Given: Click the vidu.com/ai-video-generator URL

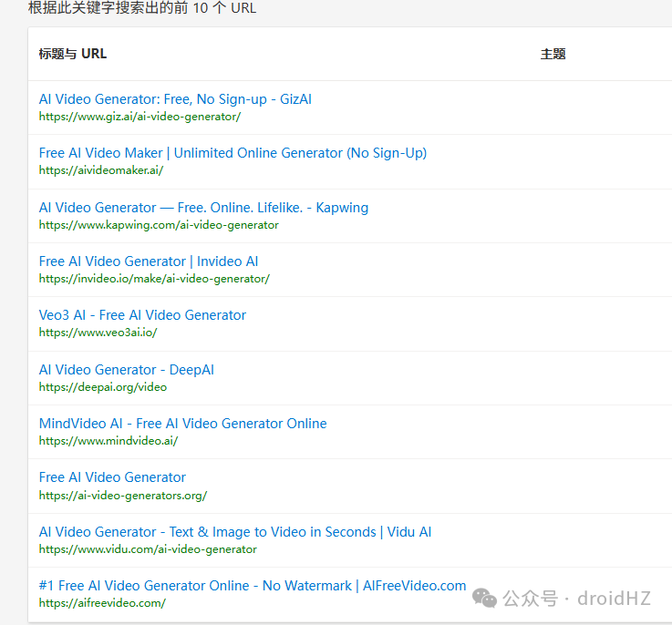Looking at the screenshot, I should coord(148,549).
